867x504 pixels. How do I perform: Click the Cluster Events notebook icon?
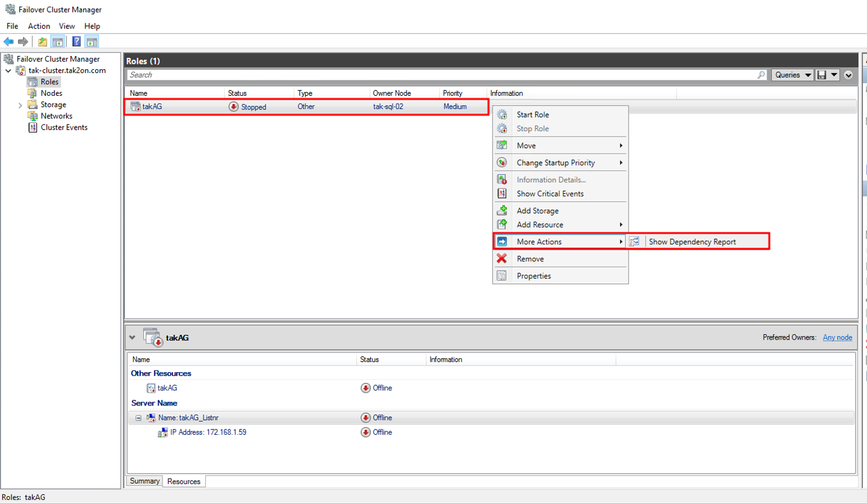33,128
